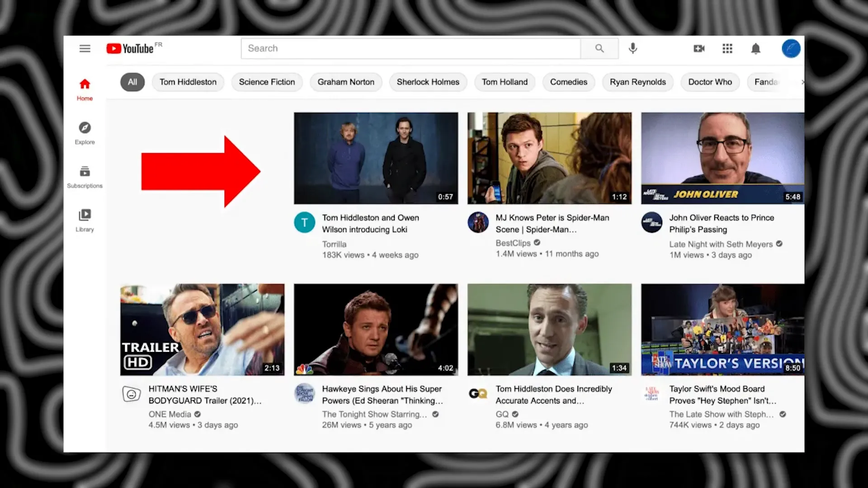Open the YouTube apps grid
868x488 pixels.
[x=727, y=48]
